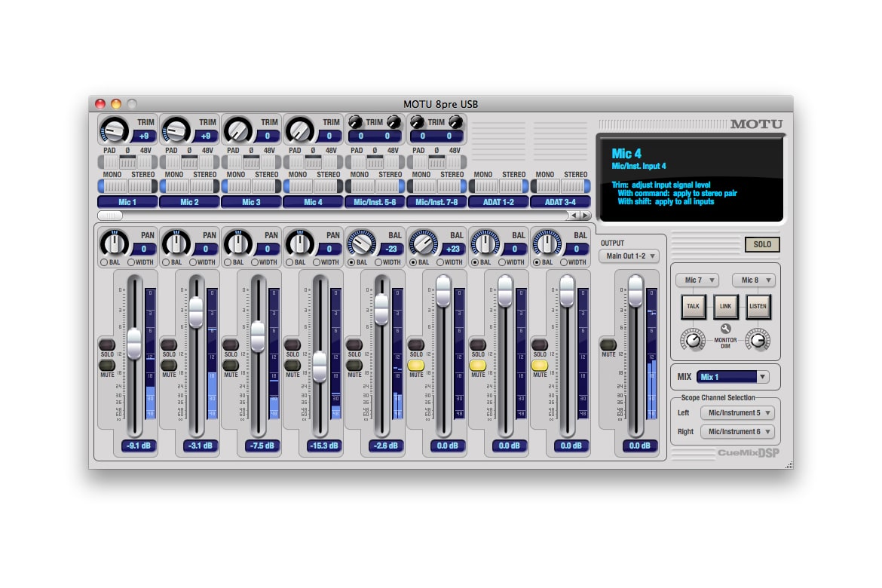The image size is (882, 588).
Task: Click the Mic 3 pan knob
Action: [237, 243]
